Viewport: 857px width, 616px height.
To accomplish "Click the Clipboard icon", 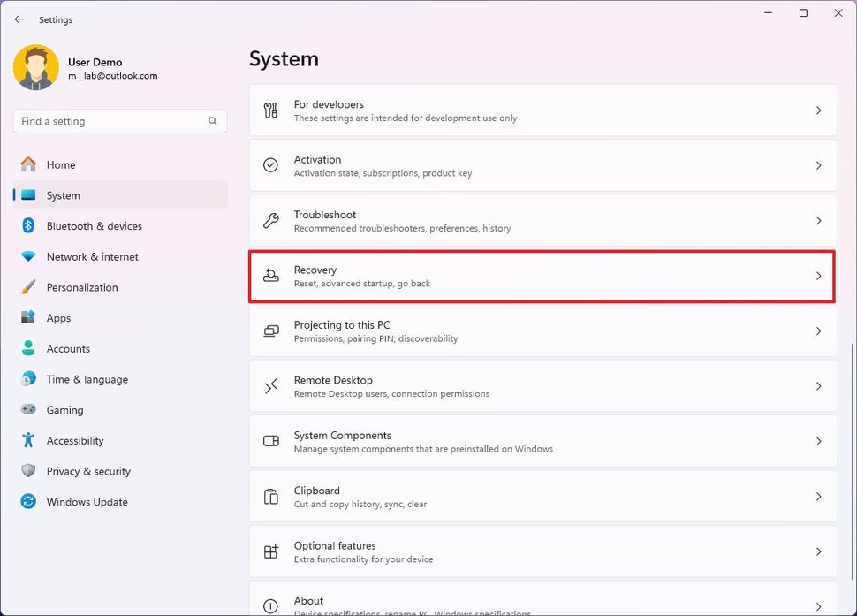I will pyautogui.click(x=271, y=497).
